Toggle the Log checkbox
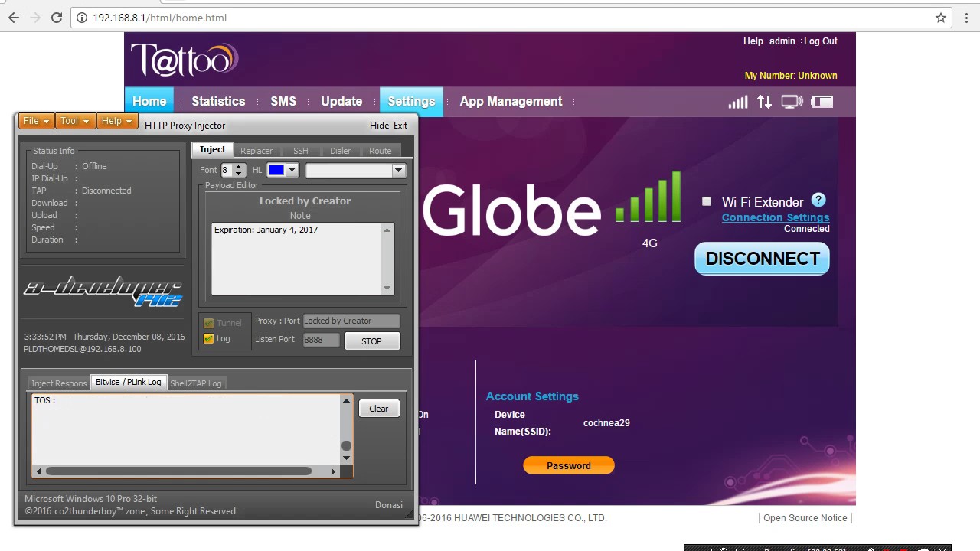This screenshot has height=551, width=980. [x=208, y=339]
